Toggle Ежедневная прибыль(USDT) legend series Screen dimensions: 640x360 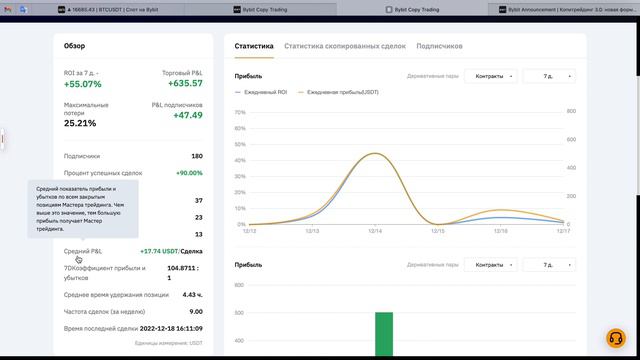[338, 92]
